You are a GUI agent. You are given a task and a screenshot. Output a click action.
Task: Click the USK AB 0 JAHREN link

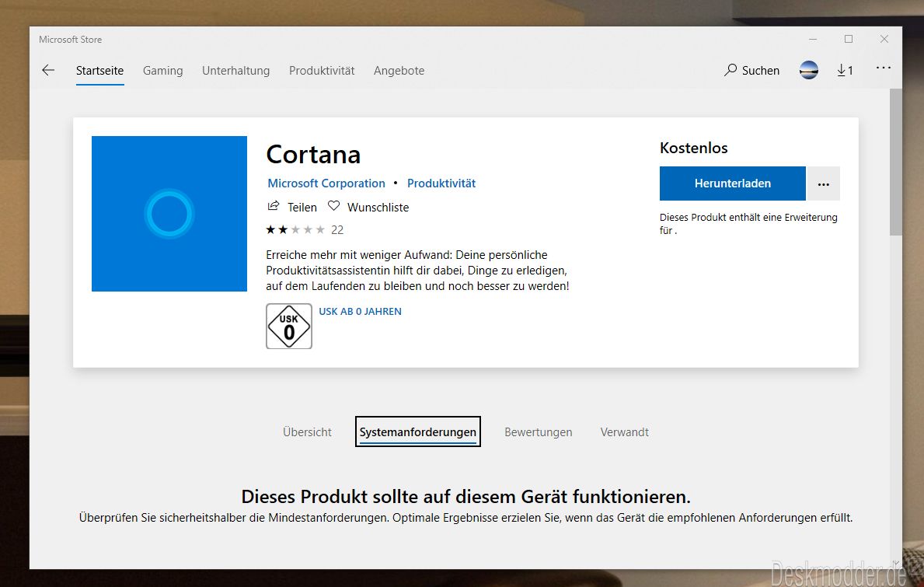(360, 311)
